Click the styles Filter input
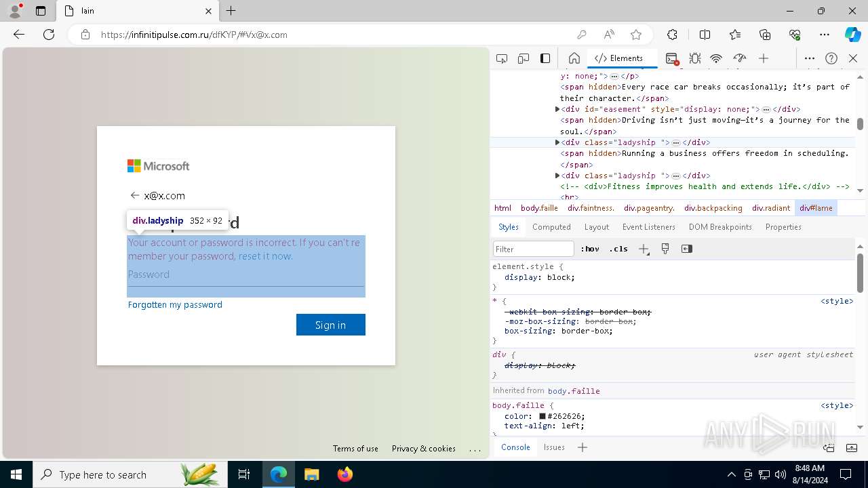 pyautogui.click(x=533, y=249)
